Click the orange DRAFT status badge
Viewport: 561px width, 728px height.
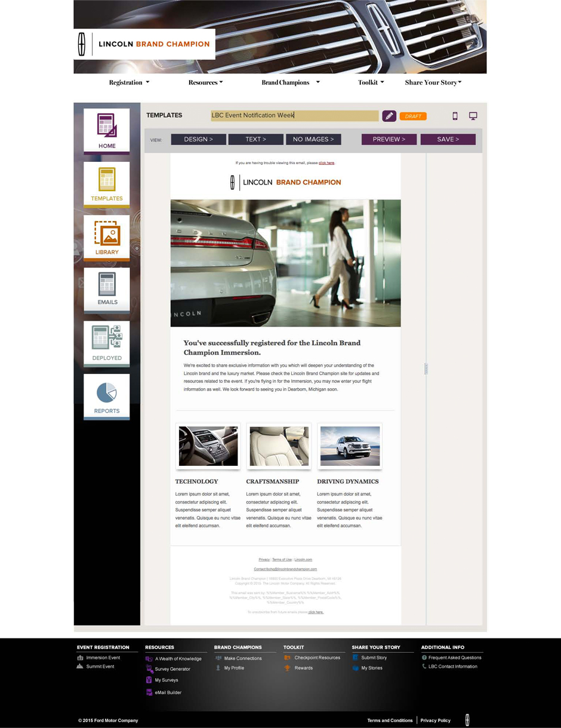tap(413, 116)
